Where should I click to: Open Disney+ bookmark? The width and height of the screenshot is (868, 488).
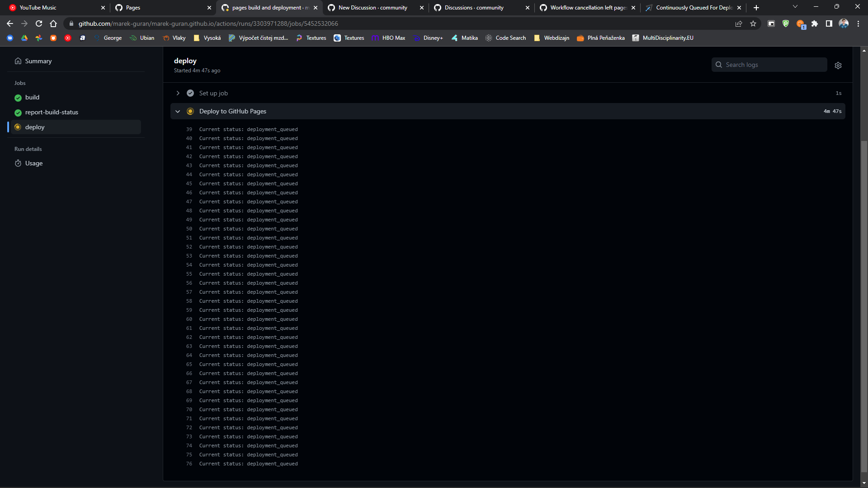(x=428, y=38)
